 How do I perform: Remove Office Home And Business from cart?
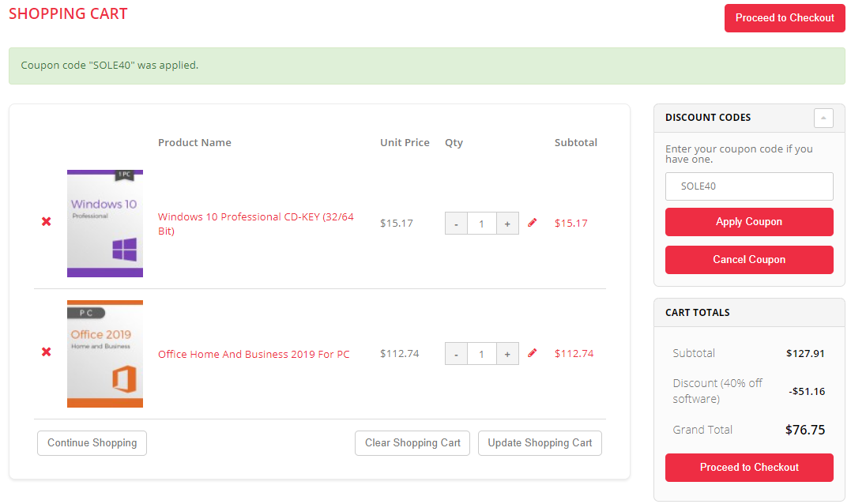coord(46,352)
